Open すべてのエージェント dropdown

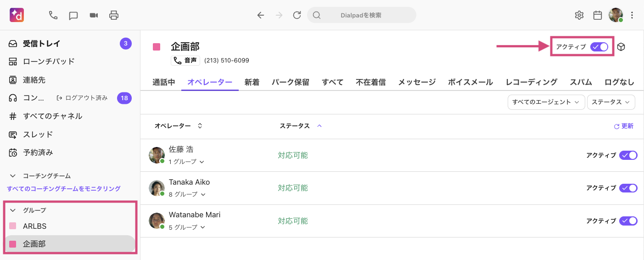pyautogui.click(x=546, y=102)
